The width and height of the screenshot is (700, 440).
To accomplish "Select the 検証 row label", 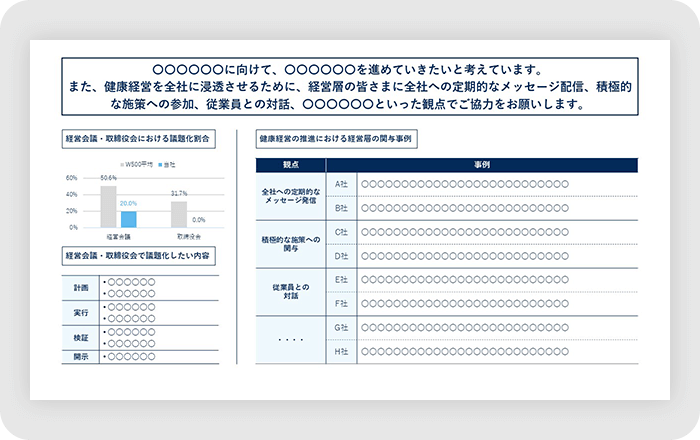I will point(81,338).
